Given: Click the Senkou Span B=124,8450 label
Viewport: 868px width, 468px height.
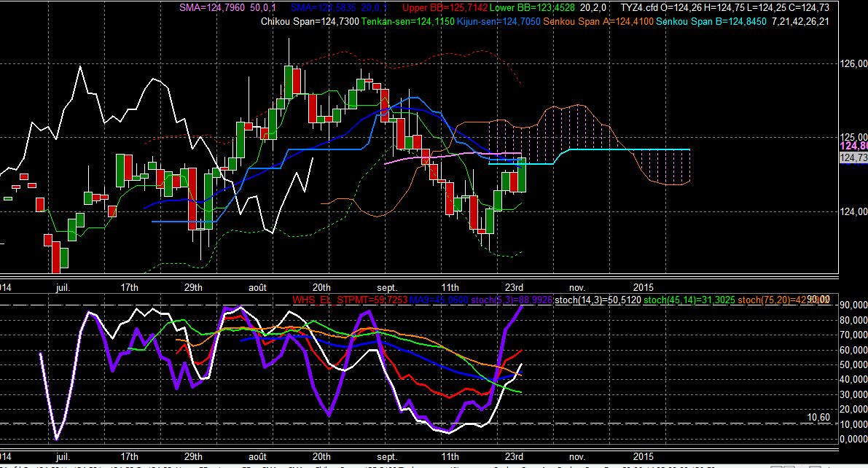Looking at the screenshot, I should pos(711,22).
